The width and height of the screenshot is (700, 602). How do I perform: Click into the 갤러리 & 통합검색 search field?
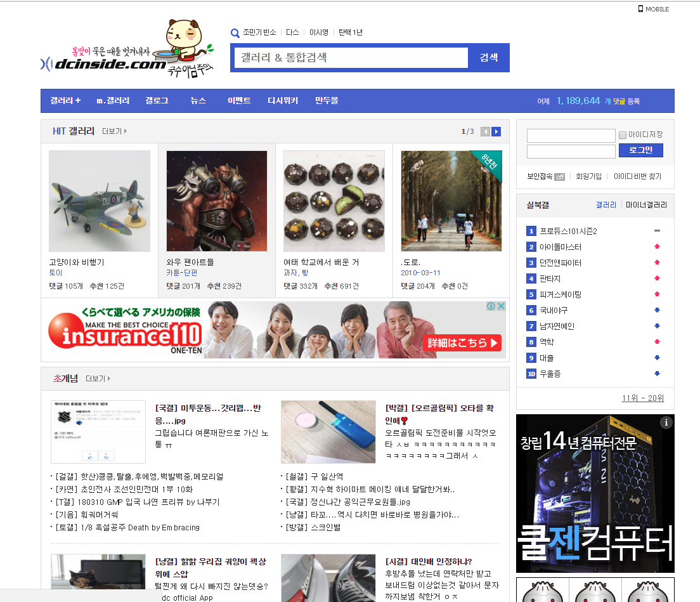[351, 58]
